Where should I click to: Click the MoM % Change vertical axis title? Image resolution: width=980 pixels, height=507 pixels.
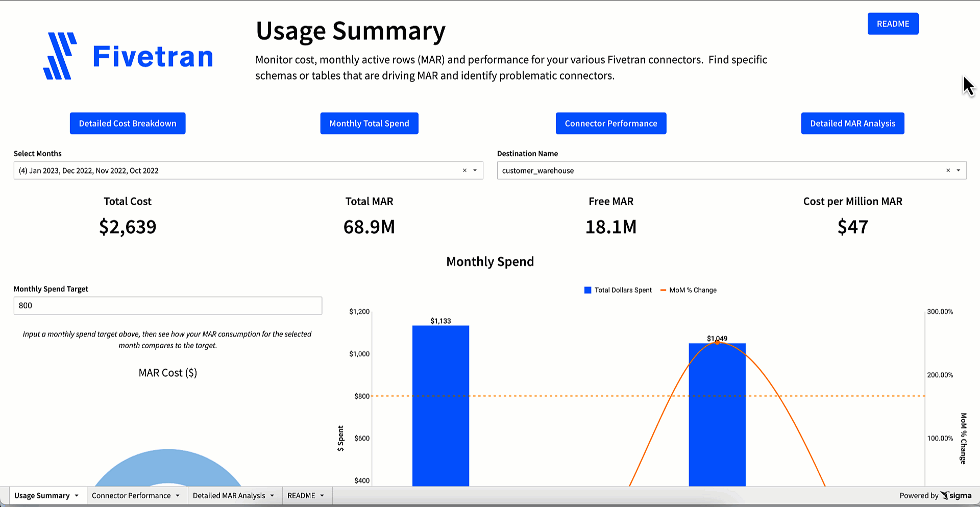click(x=964, y=438)
